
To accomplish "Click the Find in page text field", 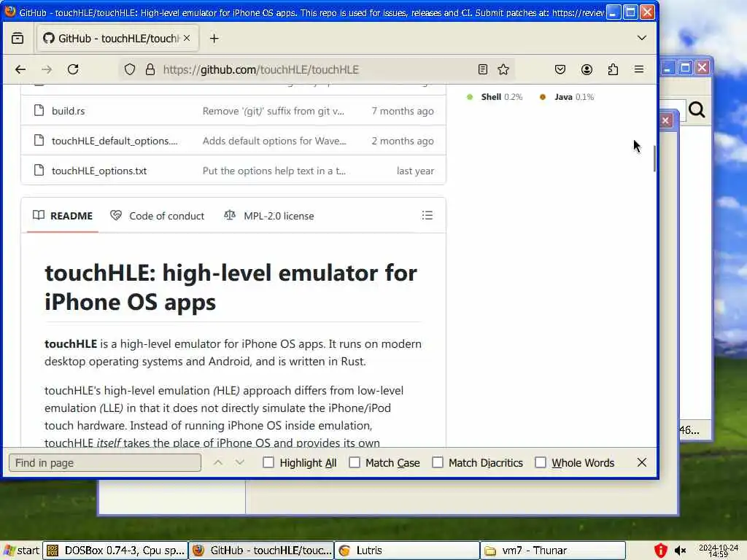I will (x=105, y=463).
